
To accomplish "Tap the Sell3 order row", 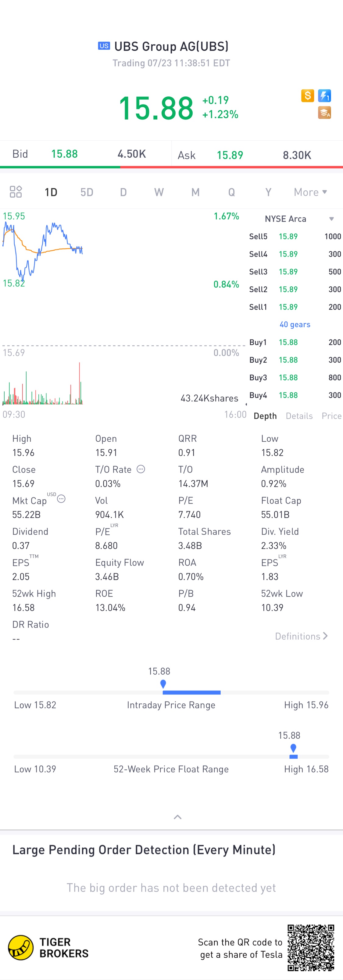I will click(x=295, y=272).
